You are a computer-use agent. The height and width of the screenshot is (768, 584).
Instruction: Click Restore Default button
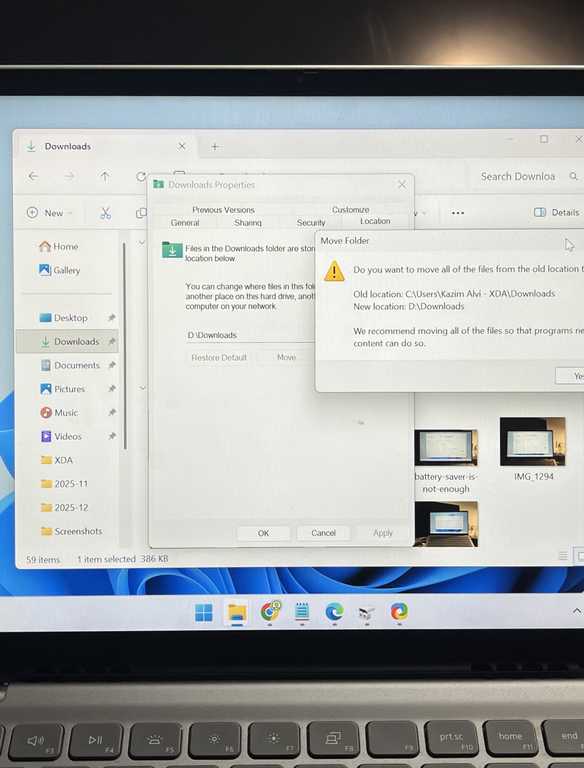[x=219, y=358]
